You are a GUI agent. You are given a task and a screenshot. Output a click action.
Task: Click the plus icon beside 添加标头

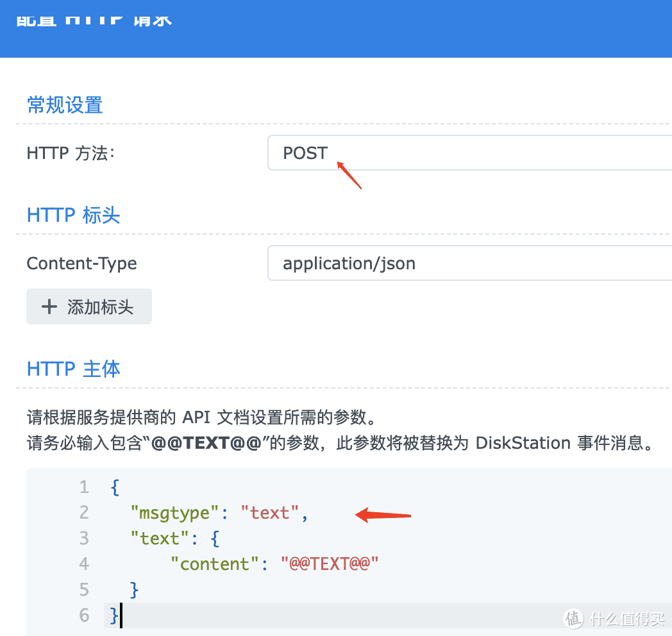tap(49, 306)
